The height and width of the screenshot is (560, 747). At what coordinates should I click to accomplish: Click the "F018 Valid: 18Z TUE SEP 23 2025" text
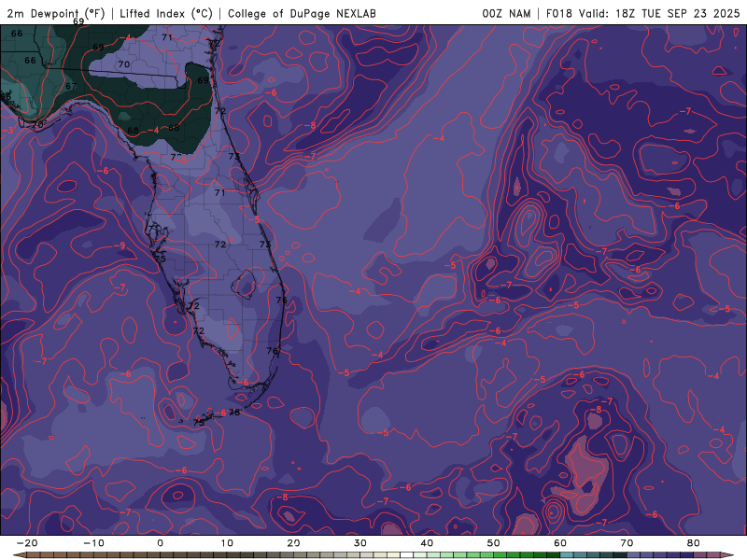coord(642,14)
